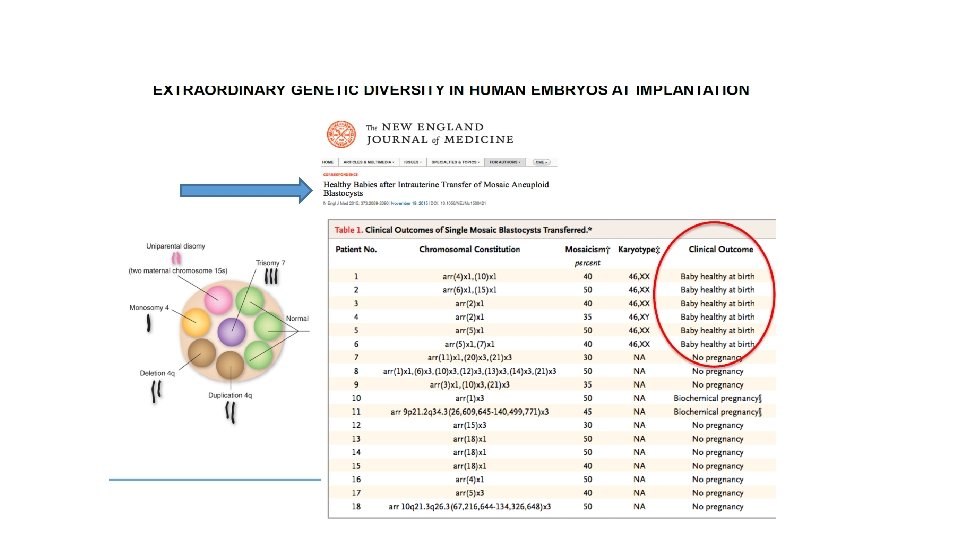Click the 'arr(1)x3' cell for patient 10
Viewport: 960px width, 540px height.
[470, 398]
